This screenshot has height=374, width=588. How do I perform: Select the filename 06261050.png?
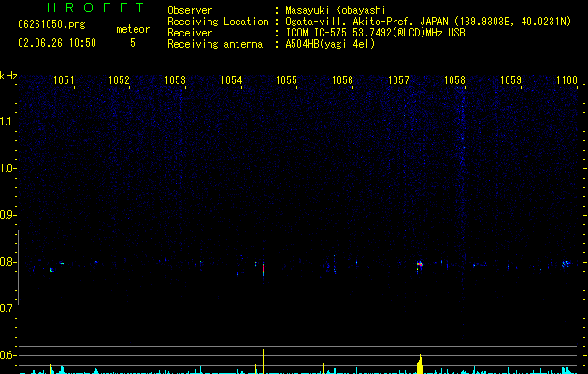tap(51, 25)
